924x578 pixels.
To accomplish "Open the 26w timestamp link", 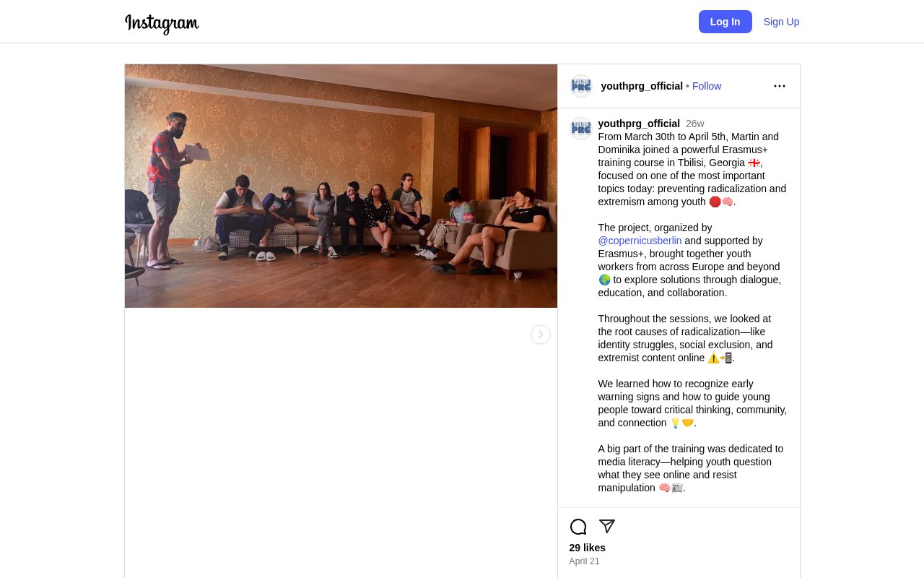I will click(694, 124).
